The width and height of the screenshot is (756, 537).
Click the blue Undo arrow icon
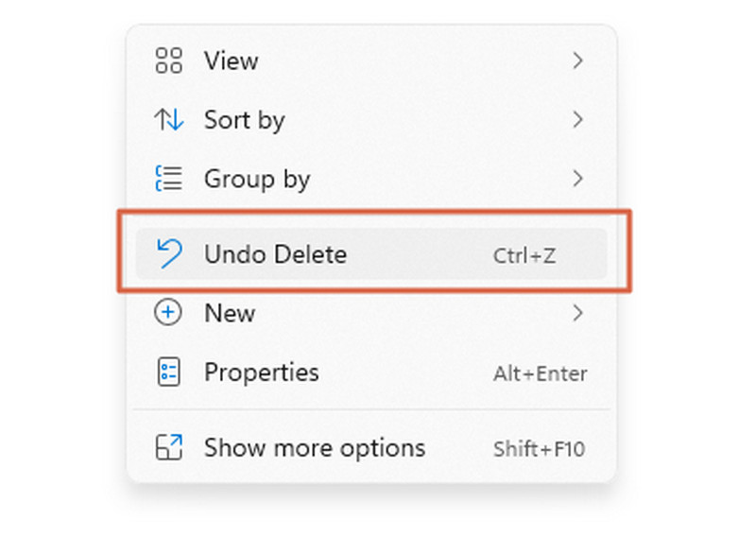pos(170,253)
